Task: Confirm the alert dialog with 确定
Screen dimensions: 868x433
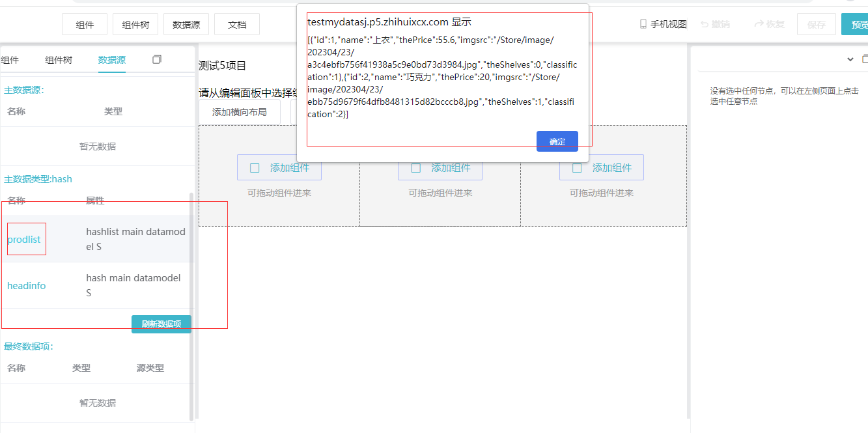Action: pyautogui.click(x=557, y=141)
